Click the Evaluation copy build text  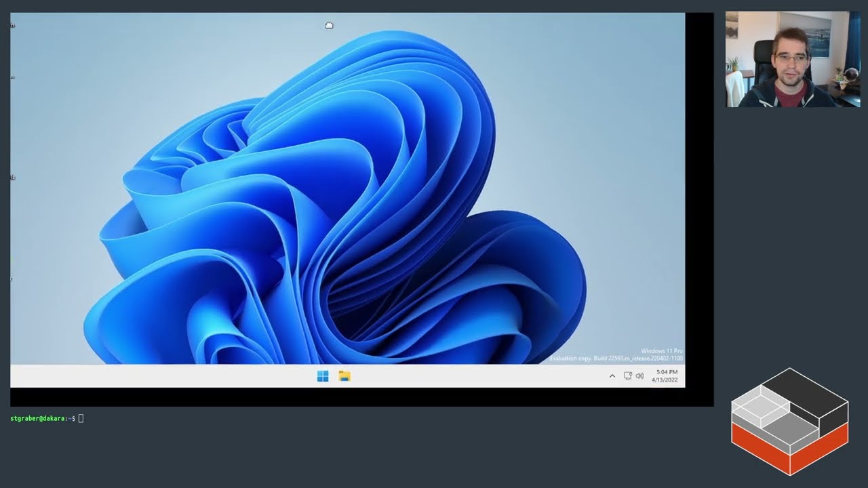point(616,358)
